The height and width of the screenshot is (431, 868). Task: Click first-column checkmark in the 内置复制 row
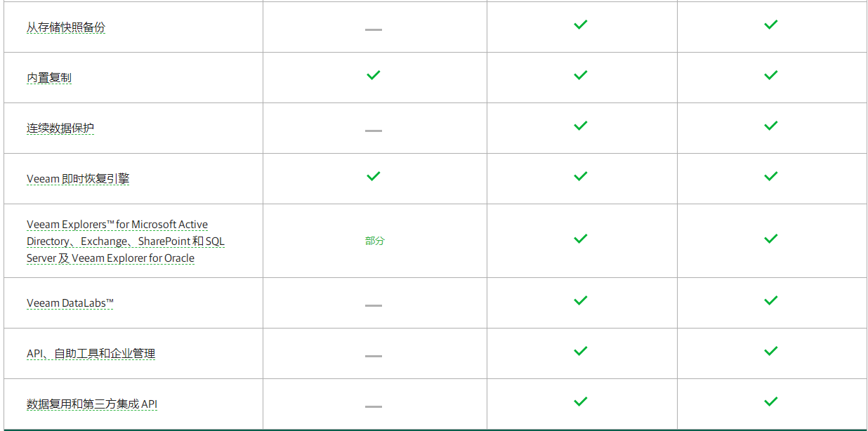coord(374,75)
